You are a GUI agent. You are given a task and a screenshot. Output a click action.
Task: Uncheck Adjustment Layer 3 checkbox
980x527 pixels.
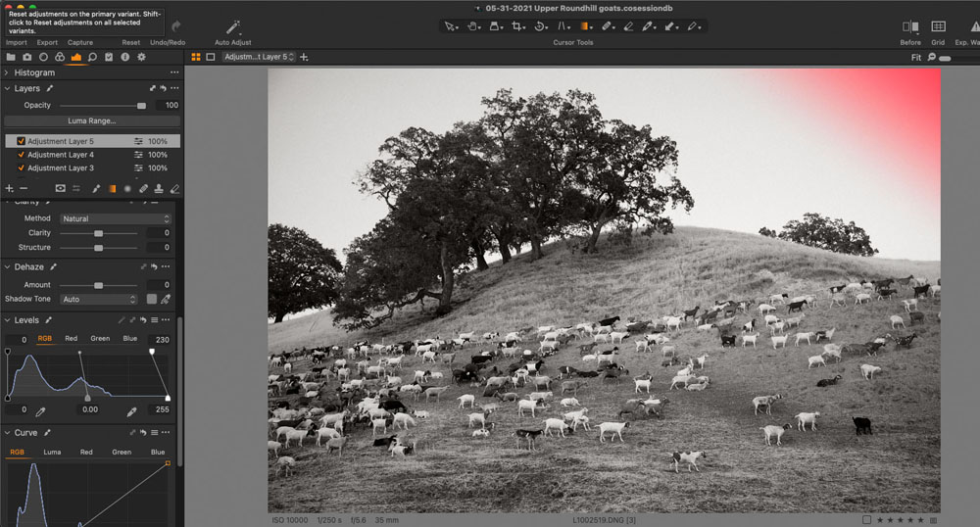21,168
